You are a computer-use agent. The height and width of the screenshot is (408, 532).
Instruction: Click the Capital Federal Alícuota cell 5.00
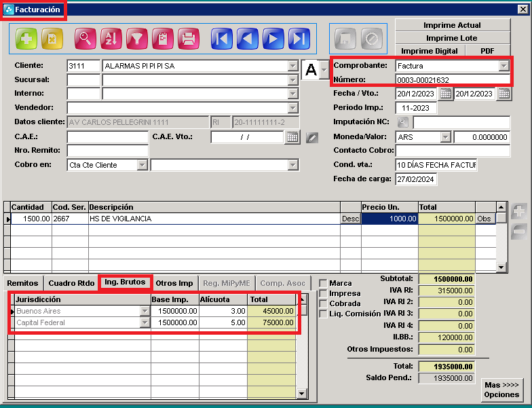coord(223,322)
